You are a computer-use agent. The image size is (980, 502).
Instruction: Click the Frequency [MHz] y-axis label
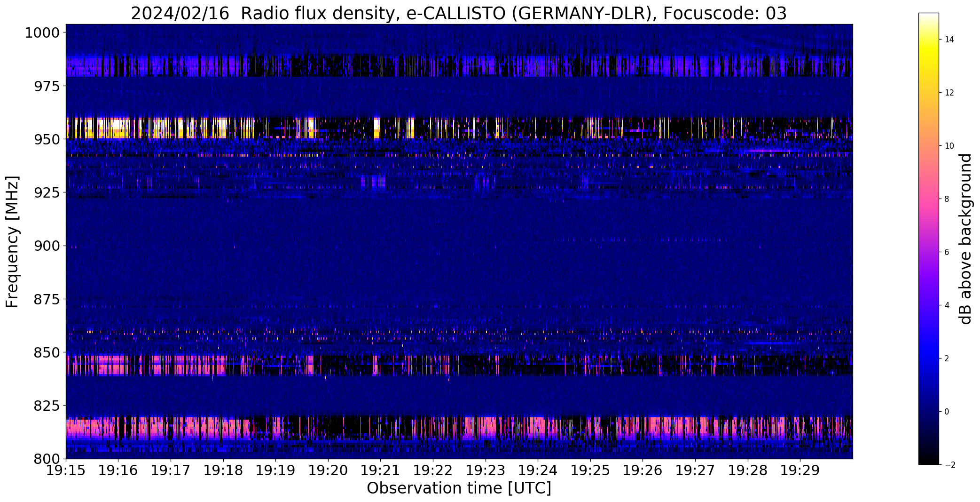(x=12, y=242)
